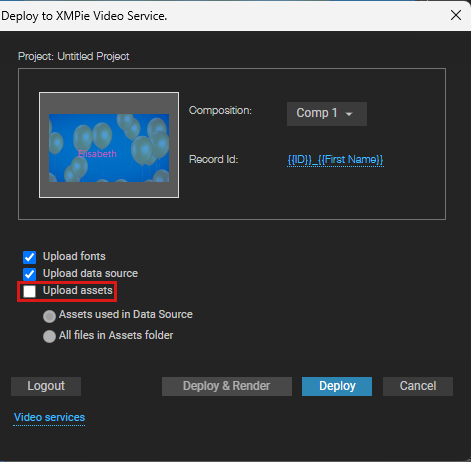This screenshot has height=462, width=471.
Task: Close the Deploy to XMPie Video Service dialog
Action: click(x=456, y=15)
